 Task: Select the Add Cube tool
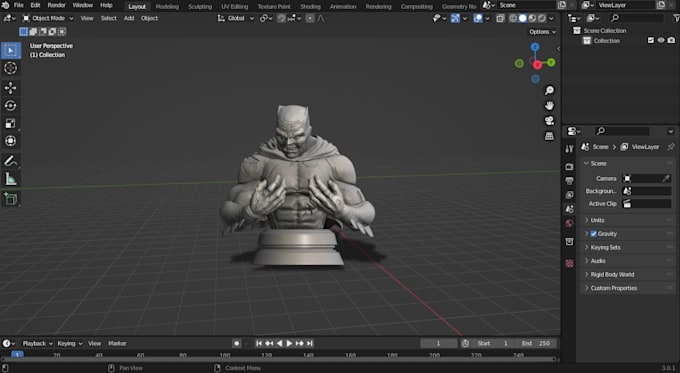tap(10, 199)
